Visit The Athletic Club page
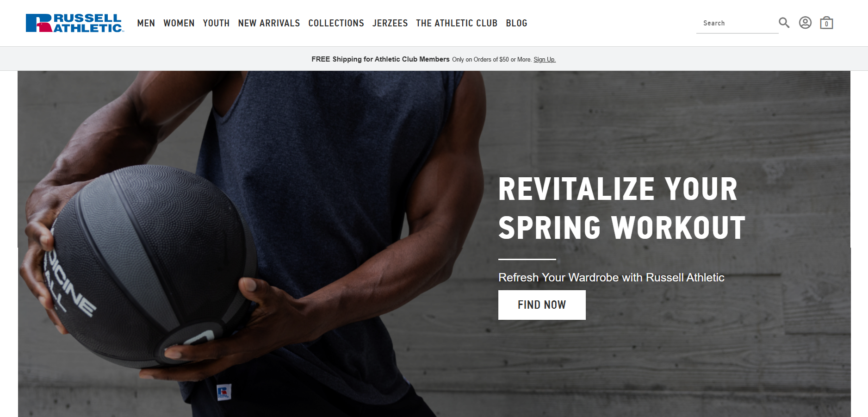This screenshot has height=417, width=868. (x=457, y=23)
